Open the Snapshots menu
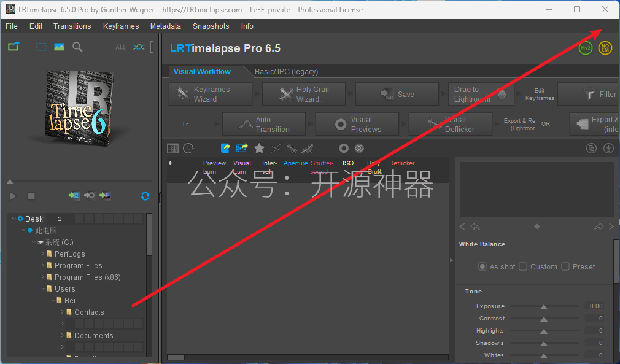 (x=211, y=26)
